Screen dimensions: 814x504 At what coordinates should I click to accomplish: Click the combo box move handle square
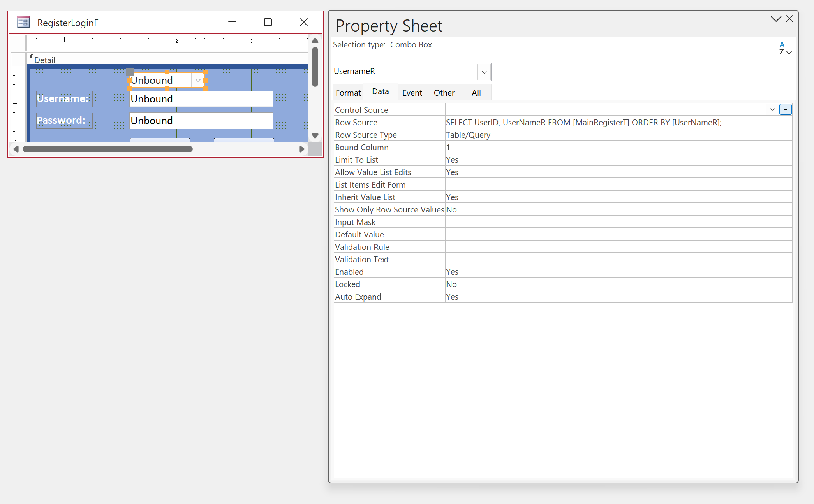point(130,72)
